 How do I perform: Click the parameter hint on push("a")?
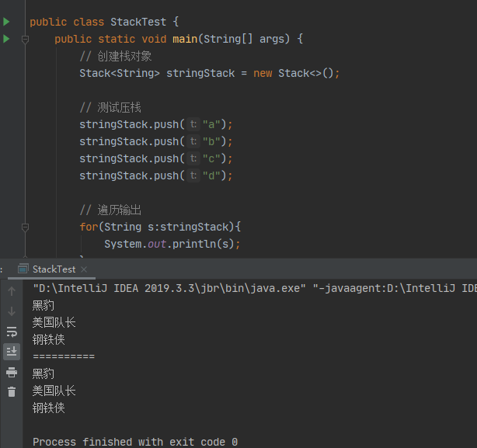193,124
